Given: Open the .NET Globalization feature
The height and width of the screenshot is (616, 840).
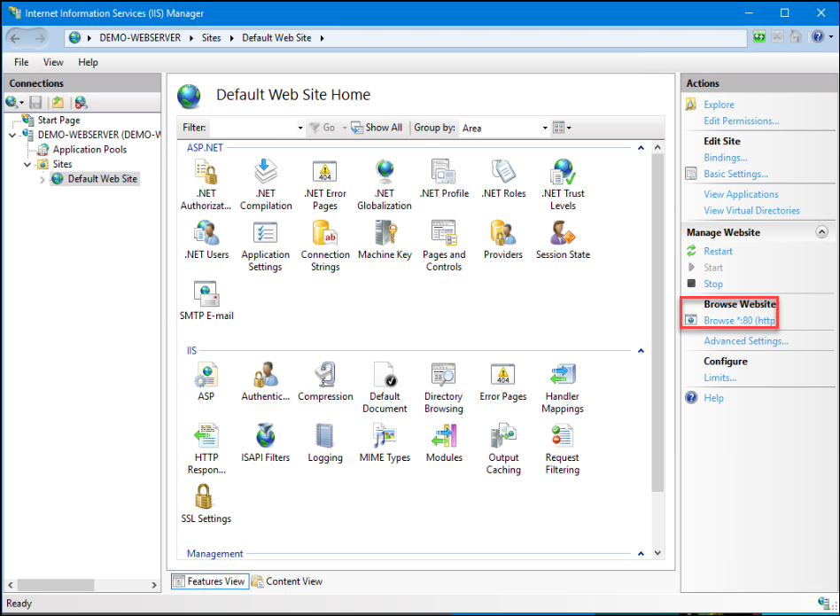Looking at the screenshot, I should pos(385,184).
